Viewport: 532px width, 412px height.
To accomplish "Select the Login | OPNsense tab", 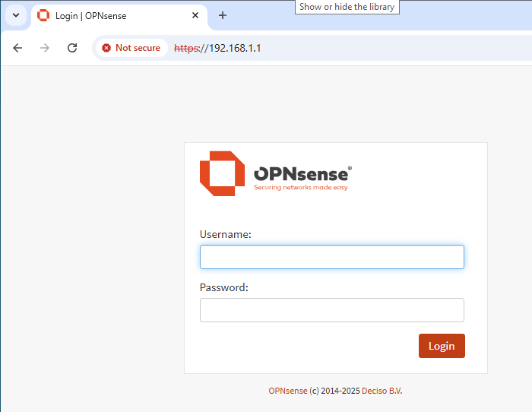I will (119, 16).
